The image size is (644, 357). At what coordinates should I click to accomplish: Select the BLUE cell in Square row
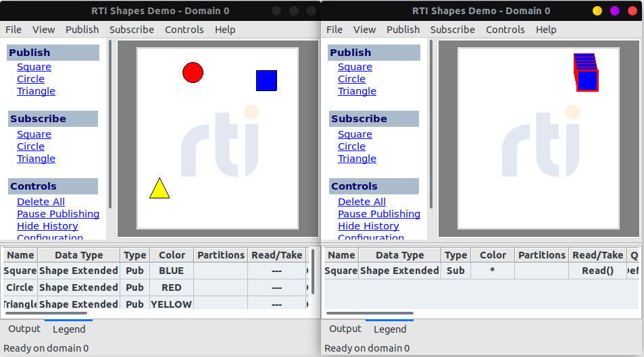[x=172, y=271]
